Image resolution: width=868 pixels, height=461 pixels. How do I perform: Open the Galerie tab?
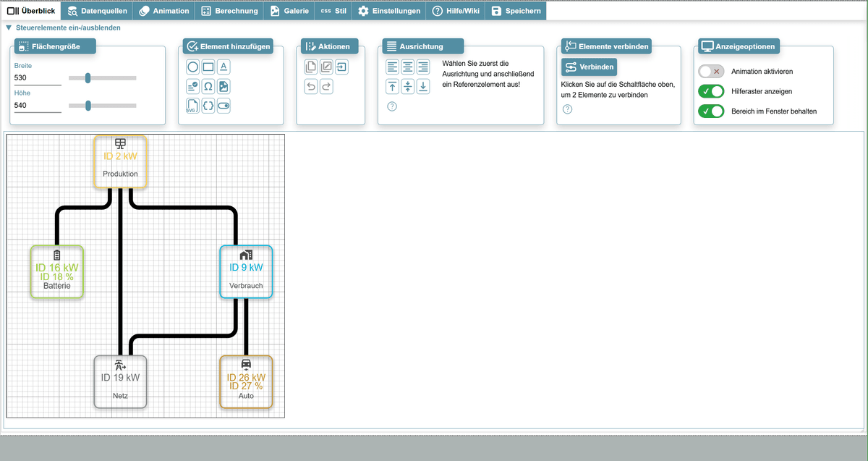[x=289, y=11]
